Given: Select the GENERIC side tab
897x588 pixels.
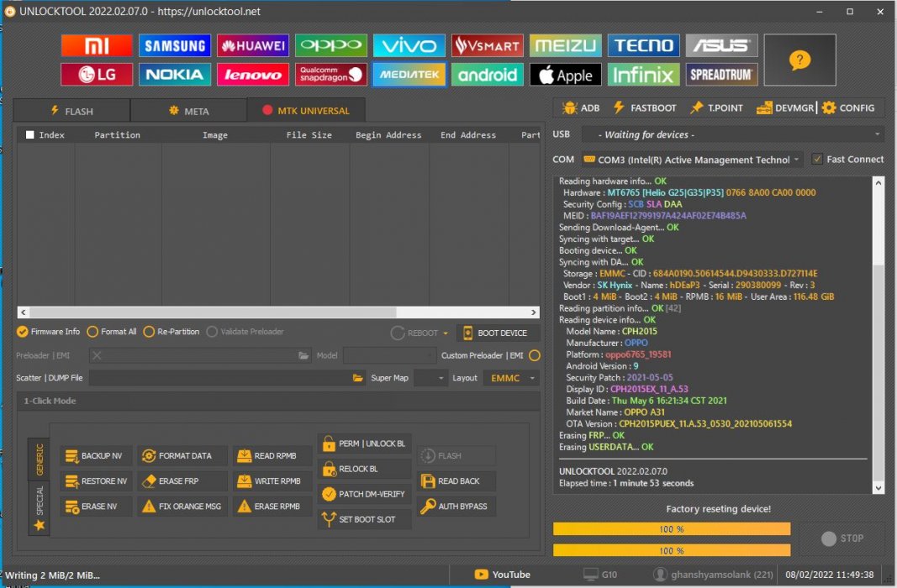Looking at the screenshot, I should point(39,459).
